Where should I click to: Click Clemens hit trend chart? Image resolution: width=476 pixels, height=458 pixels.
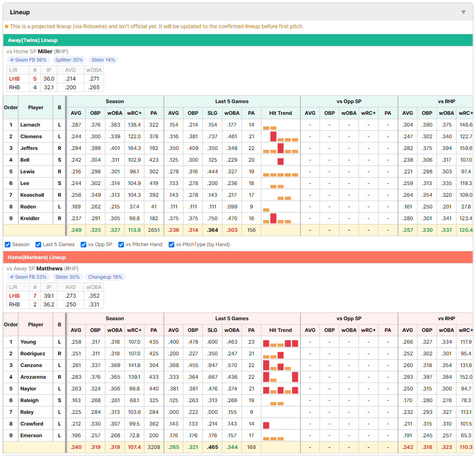(x=280, y=136)
